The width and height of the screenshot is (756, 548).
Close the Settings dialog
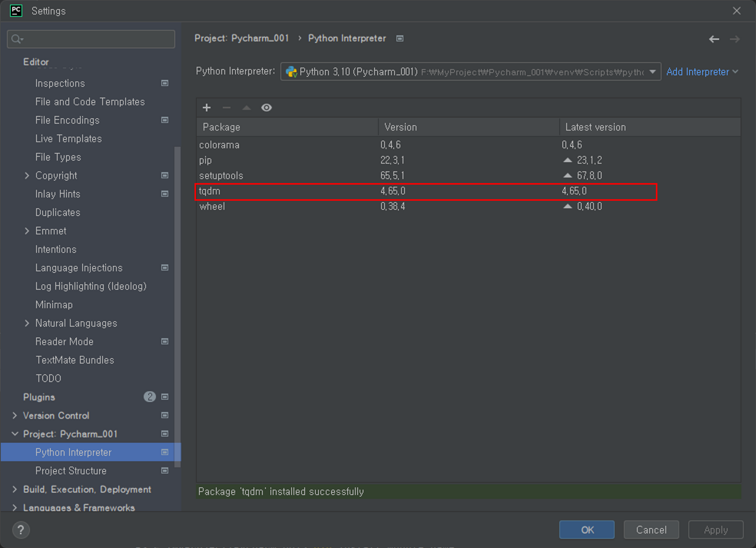click(x=737, y=11)
